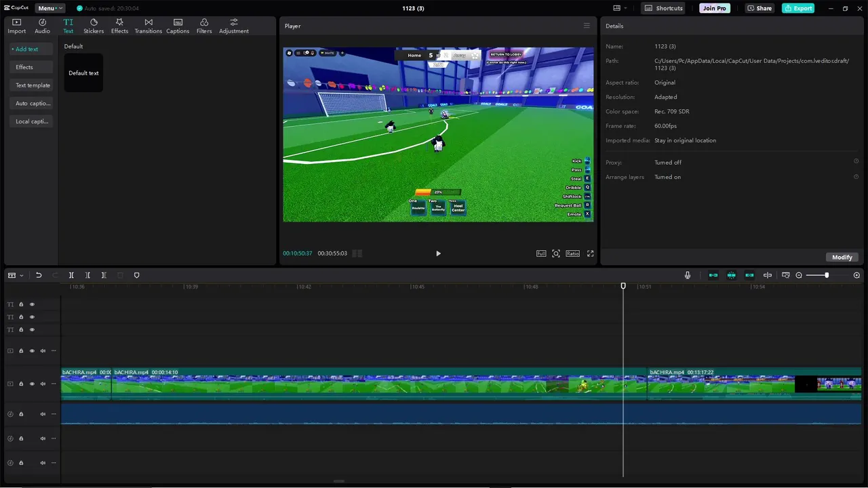Hide the bACHIRA.mp4 main video track
Viewport: 868px width, 488px height.
click(32, 384)
